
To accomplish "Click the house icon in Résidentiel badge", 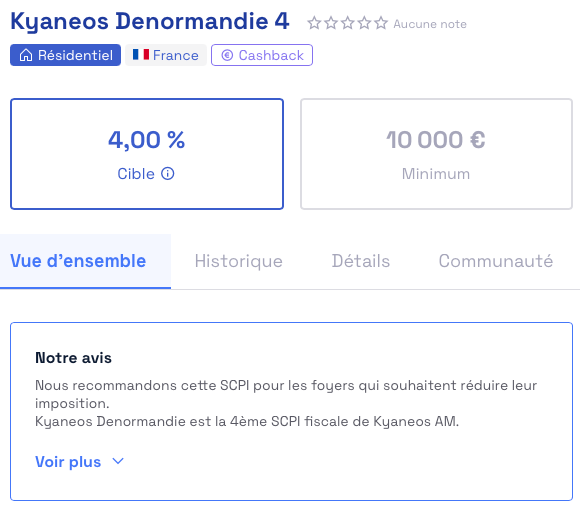I will click(26, 55).
